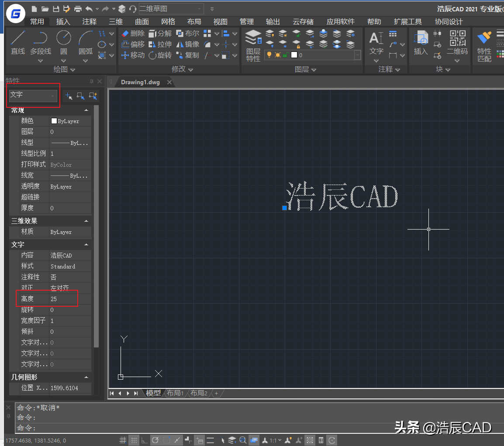Image resolution: width=504 pixels, height=446 pixels.
Task: Open the 视图 ribbon tab
Action: (x=221, y=21)
